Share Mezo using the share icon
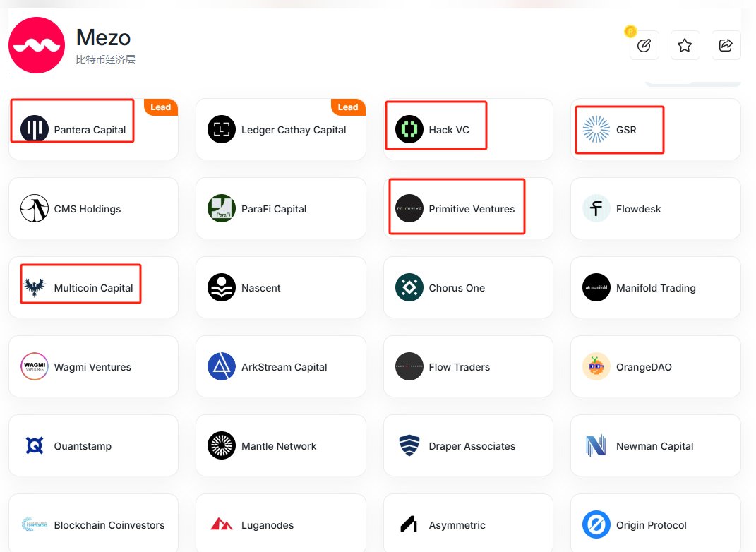Viewport: 756px width, 552px height. point(726,46)
